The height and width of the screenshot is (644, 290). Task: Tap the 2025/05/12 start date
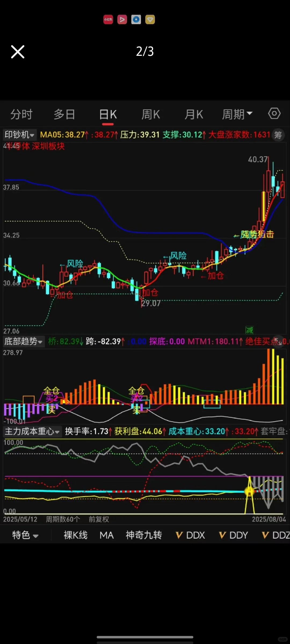tap(20, 519)
